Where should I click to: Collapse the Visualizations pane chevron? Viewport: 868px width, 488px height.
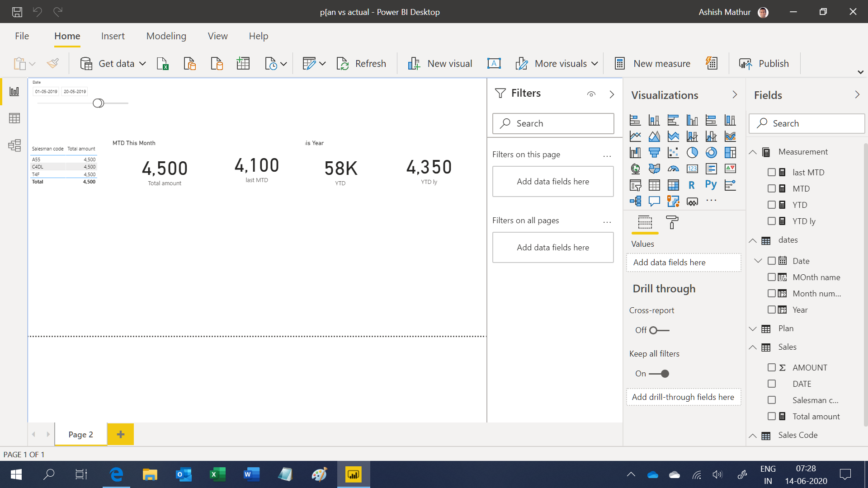point(735,94)
